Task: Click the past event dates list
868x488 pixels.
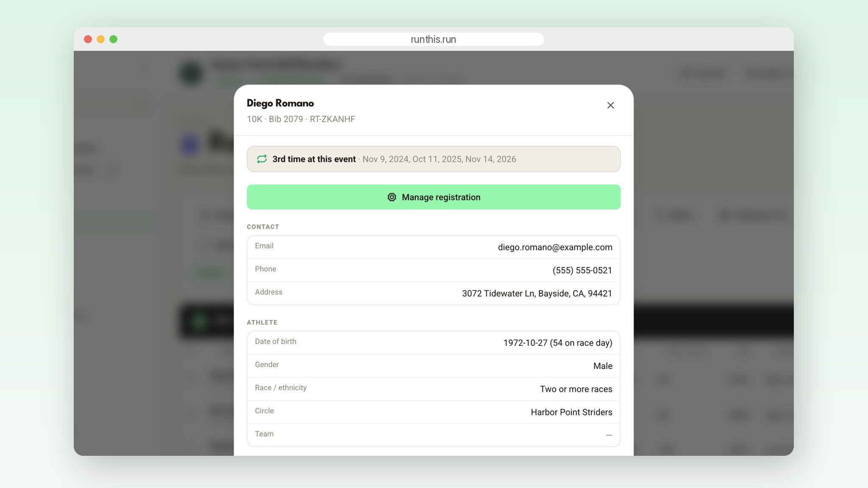Action: 439,159
